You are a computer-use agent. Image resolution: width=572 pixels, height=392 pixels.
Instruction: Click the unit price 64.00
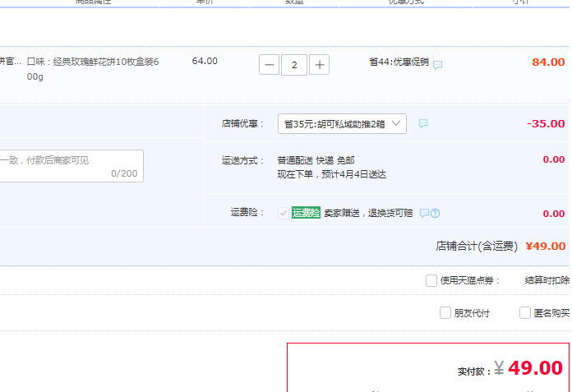(x=205, y=61)
